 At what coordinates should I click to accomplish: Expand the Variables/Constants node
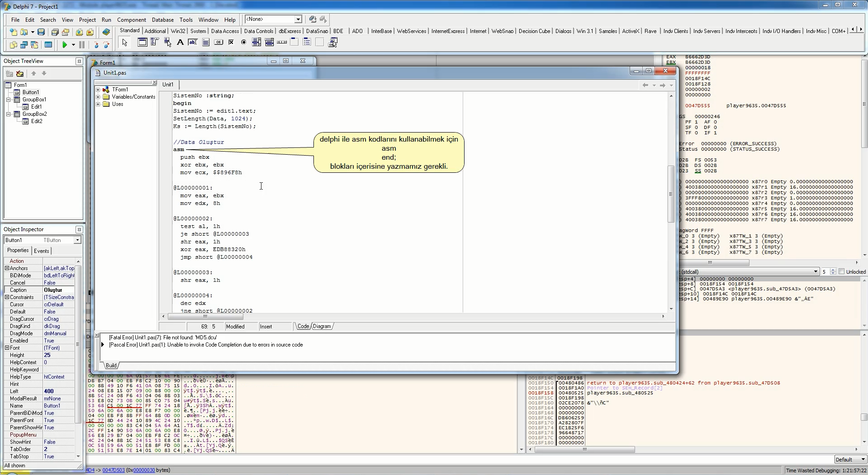[98, 97]
